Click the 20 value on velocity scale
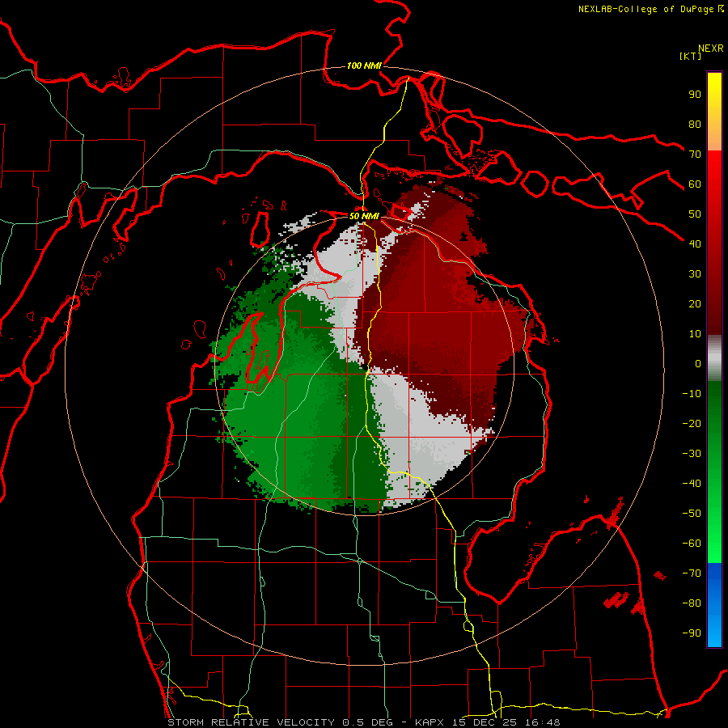The image size is (728, 728). pos(695,303)
